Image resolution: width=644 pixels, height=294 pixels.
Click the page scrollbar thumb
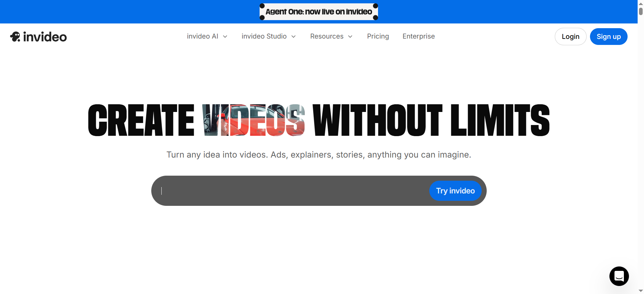(641, 11)
